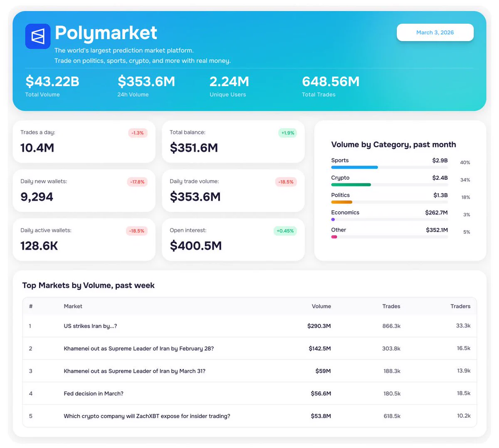Image resolution: width=499 pixels, height=448 pixels.
Task: Click the Open interest value $400.5M
Action: tap(196, 246)
